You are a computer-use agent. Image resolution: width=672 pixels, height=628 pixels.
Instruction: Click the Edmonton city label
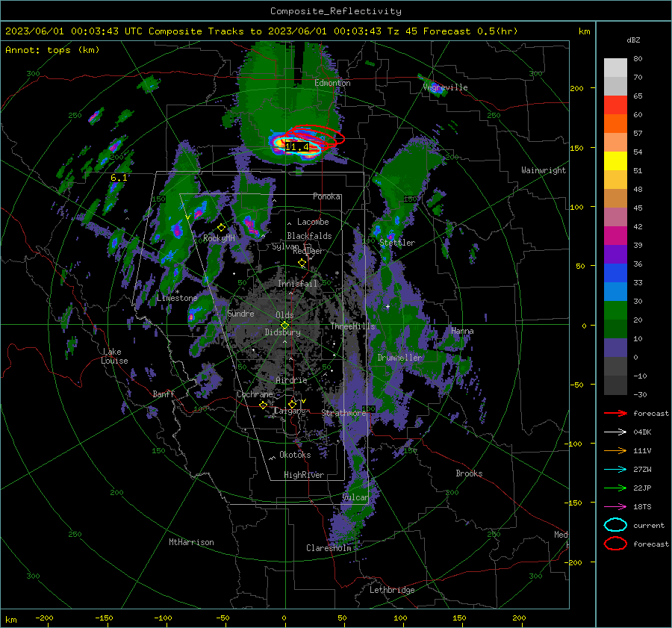pos(332,83)
